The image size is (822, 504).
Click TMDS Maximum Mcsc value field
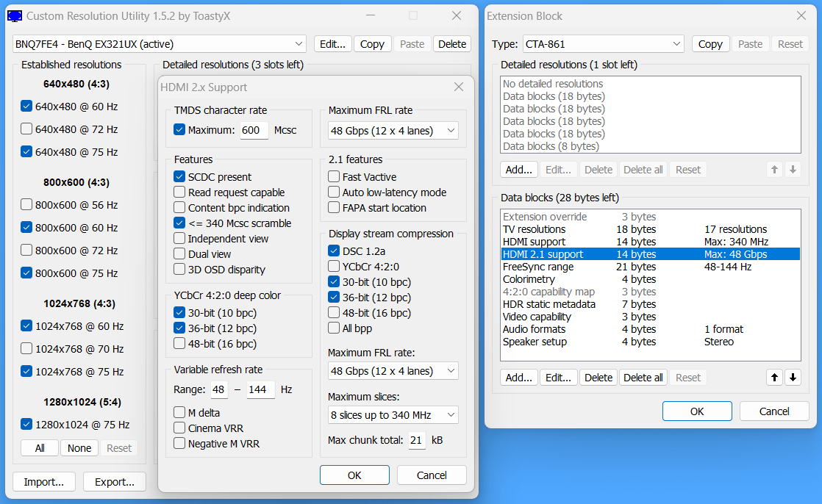click(254, 130)
